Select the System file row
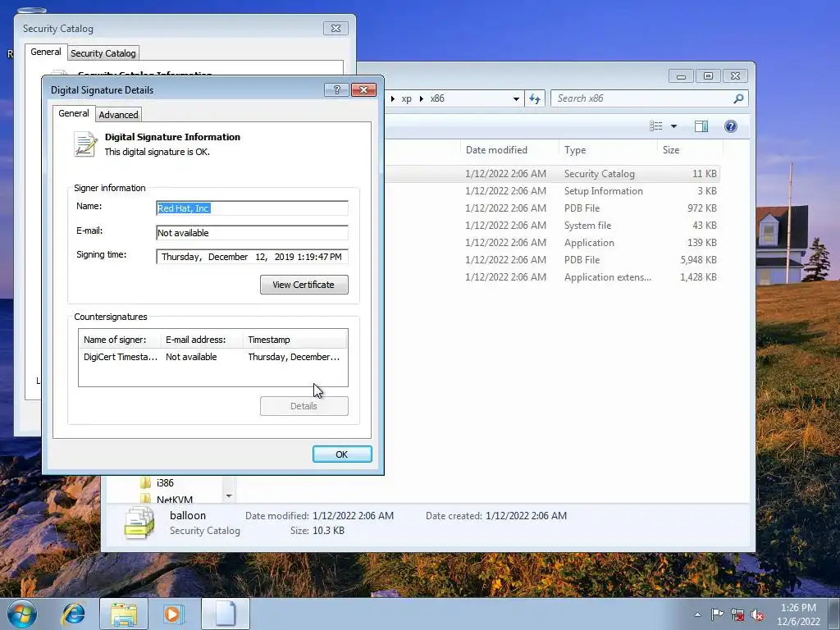The height and width of the screenshot is (630, 840). click(552, 225)
